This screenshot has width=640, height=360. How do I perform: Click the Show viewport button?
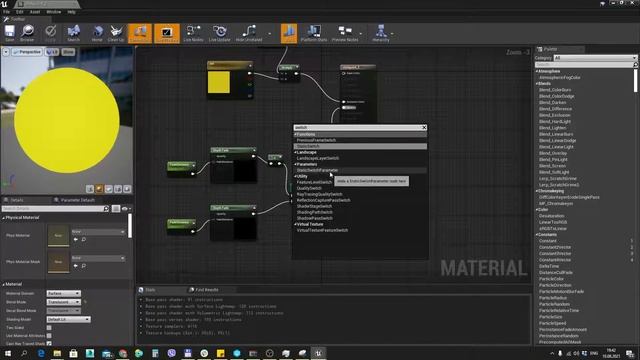[68, 52]
